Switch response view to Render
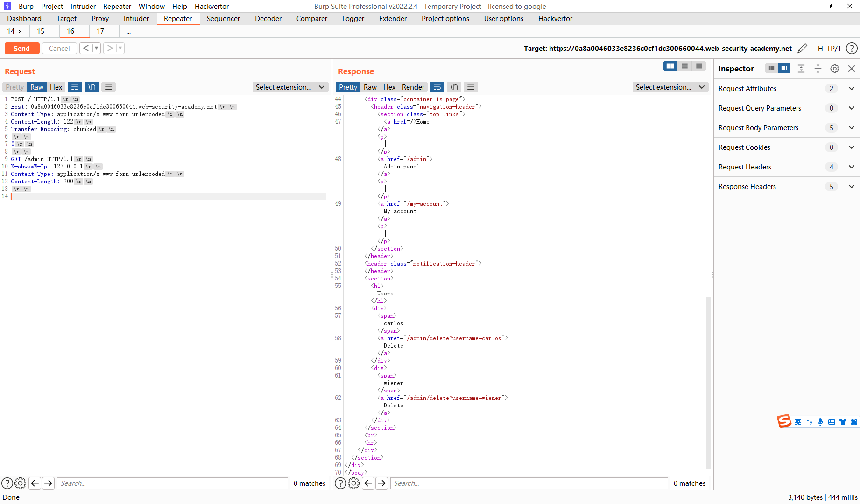860x504 pixels. pos(413,87)
